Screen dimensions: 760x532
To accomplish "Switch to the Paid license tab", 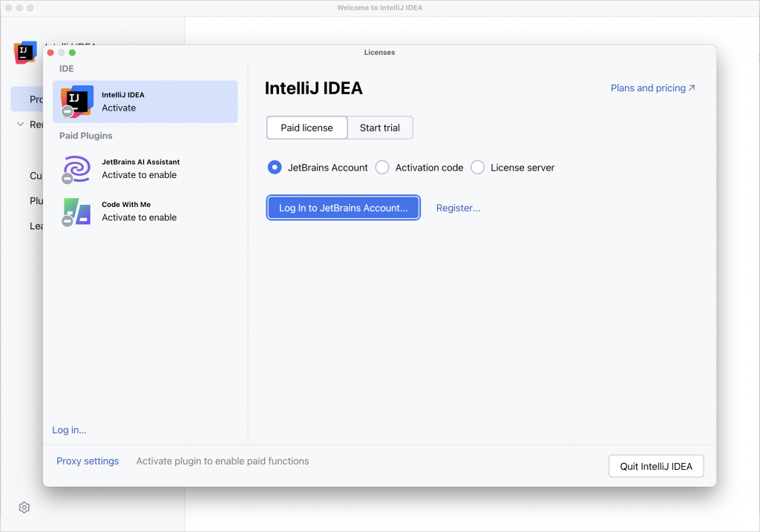I will [x=307, y=128].
